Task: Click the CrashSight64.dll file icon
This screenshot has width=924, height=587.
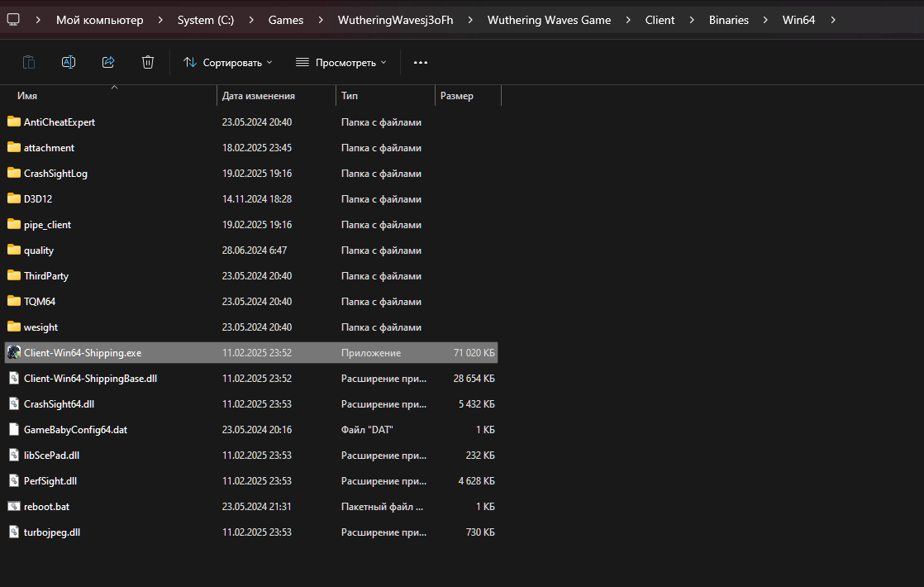Action: pos(14,403)
